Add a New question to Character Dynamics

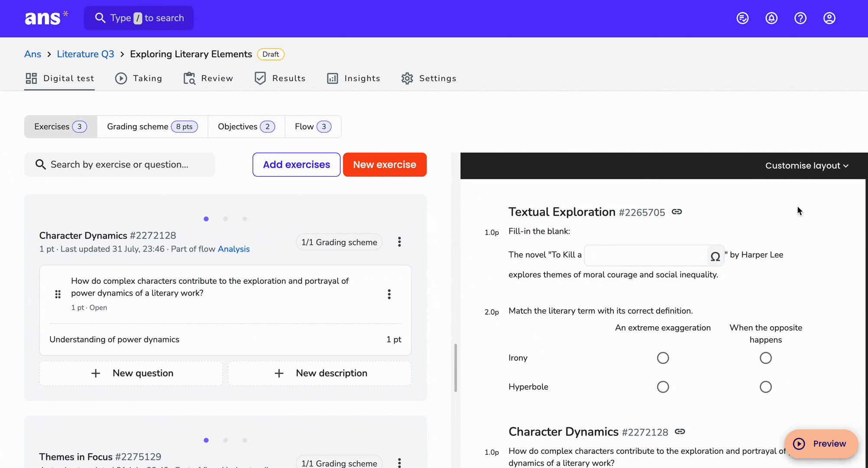131,373
